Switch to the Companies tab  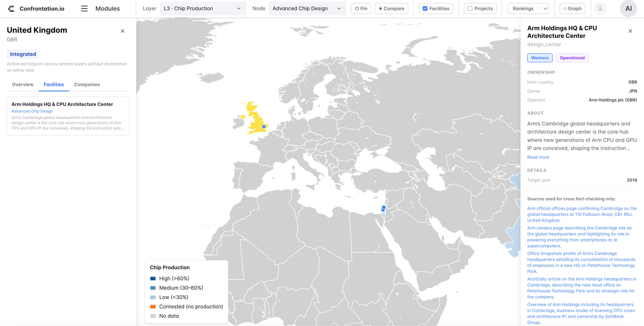coord(87,84)
